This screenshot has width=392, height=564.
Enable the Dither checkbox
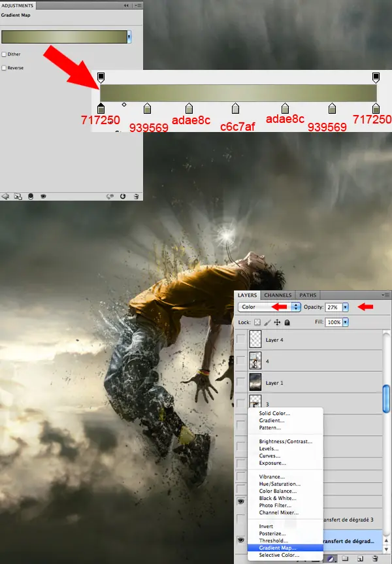point(4,54)
